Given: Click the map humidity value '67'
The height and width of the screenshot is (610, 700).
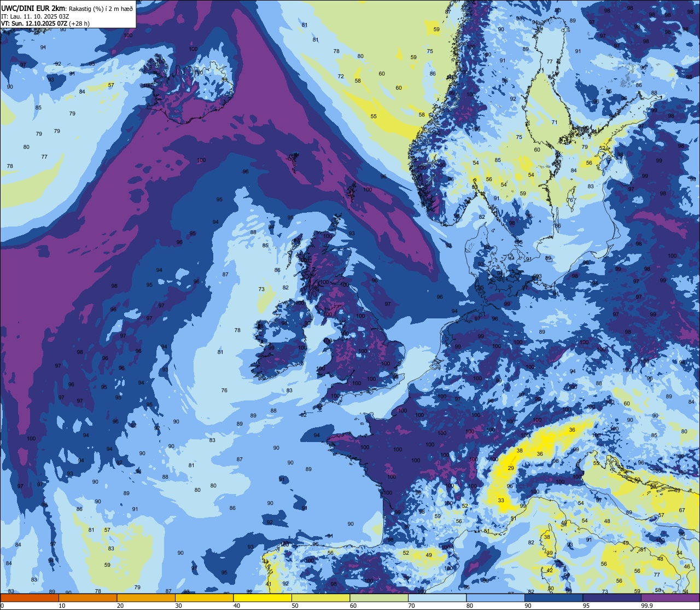Looking at the screenshot, I should click(682, 510).
